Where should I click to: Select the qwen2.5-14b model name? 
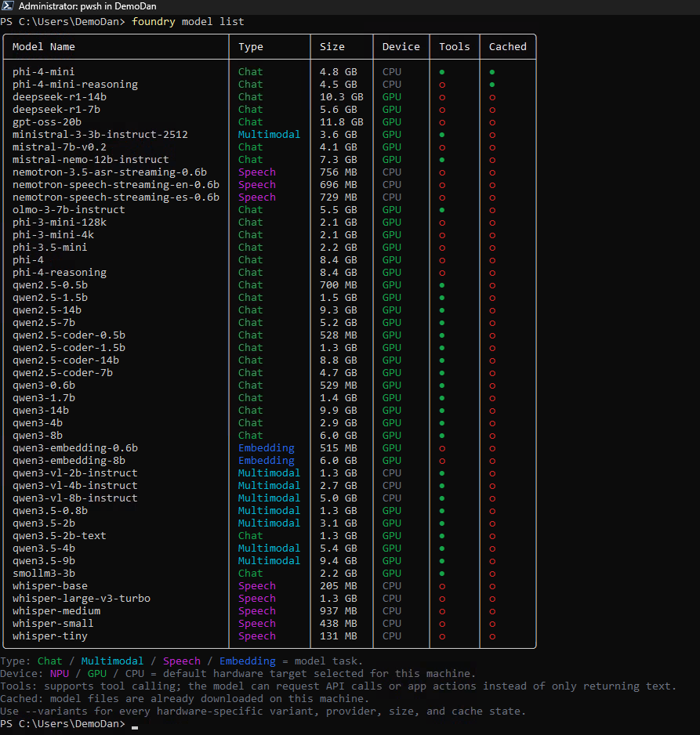tap(47, 310)
